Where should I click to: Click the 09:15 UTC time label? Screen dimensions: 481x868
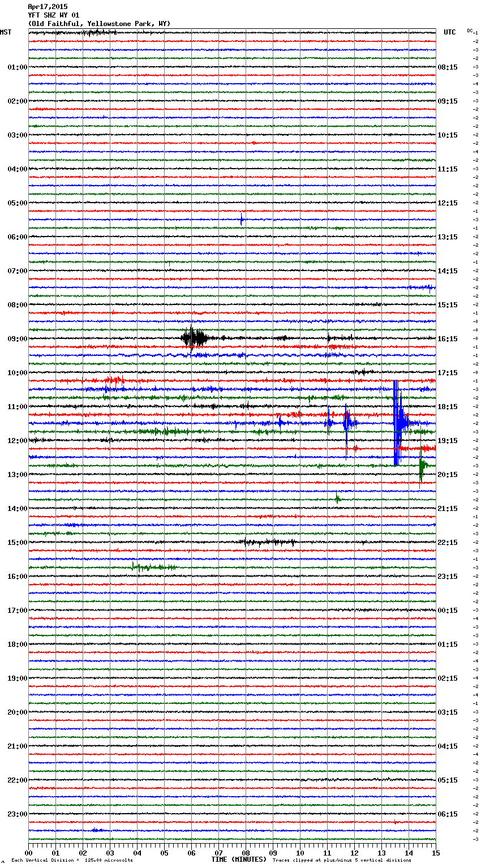coord(448,101)
